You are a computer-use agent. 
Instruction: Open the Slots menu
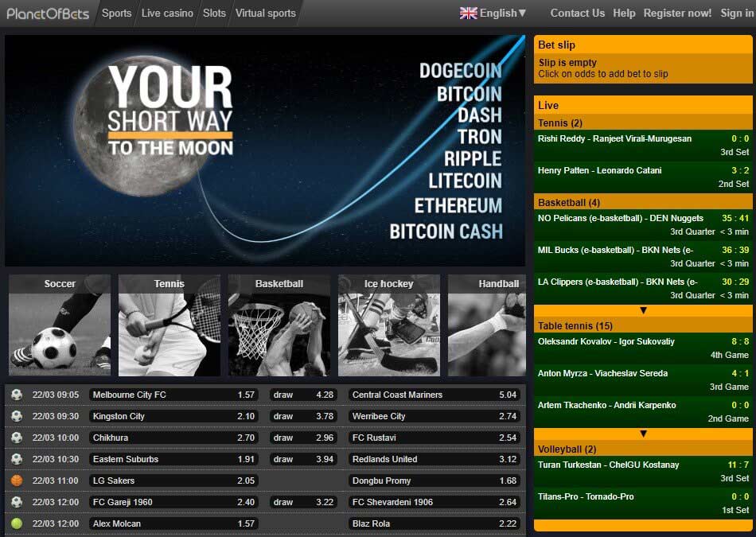tap(214, 13)
